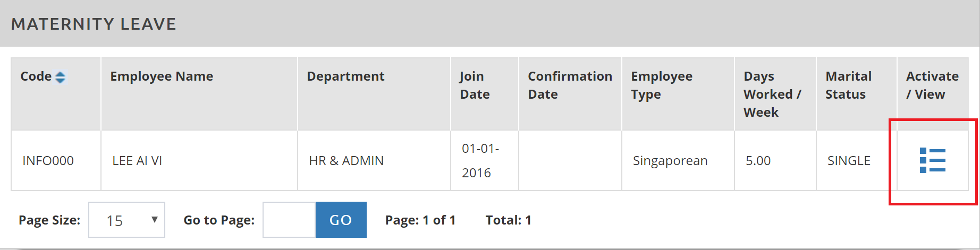This screenshot has height=250, width=980.
Task: Focus the Go to Page input field
Action: tap(289, 220)
